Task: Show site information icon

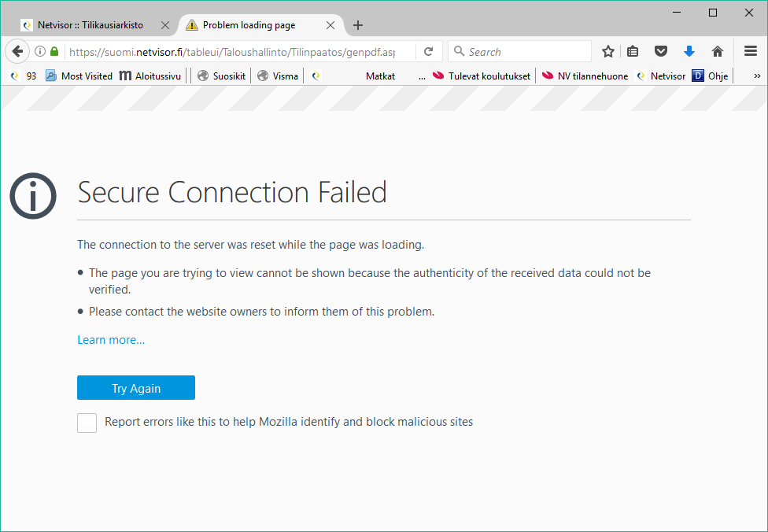Action: coord(40,52)
